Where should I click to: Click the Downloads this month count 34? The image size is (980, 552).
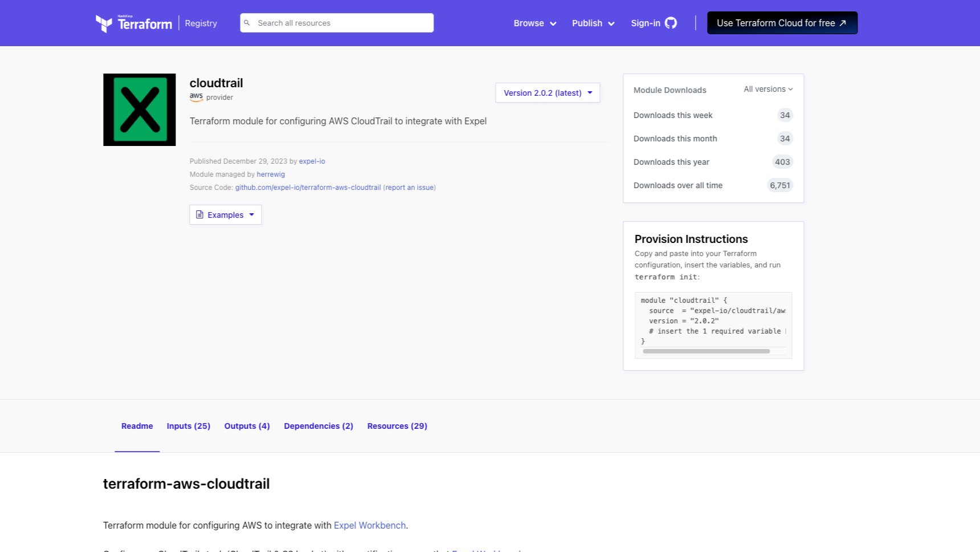(x=785, y=139)
